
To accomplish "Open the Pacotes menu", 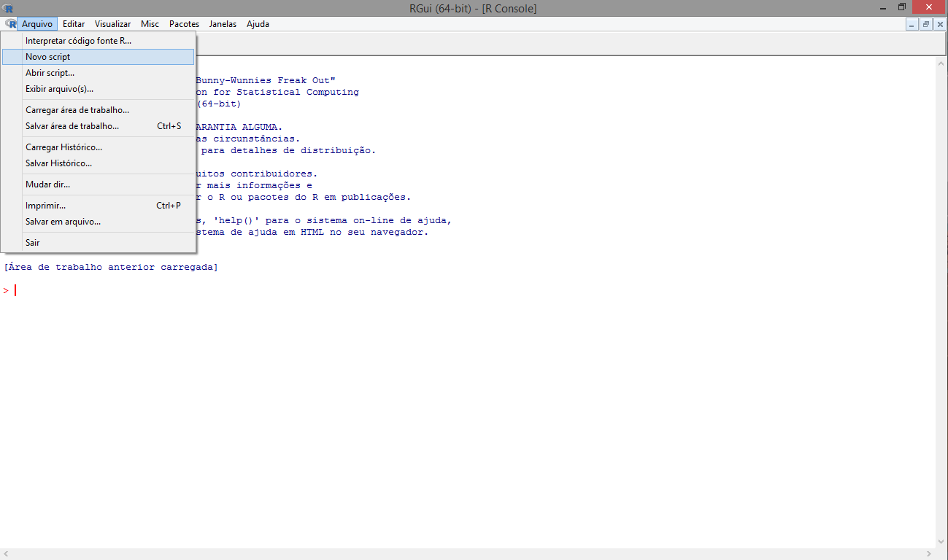I will [x=184, y=24].
